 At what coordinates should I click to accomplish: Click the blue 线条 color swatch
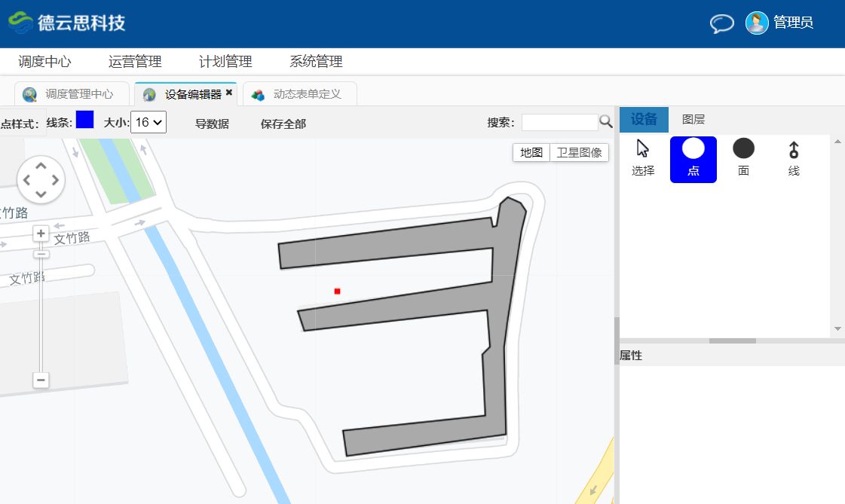coord(84,120)
